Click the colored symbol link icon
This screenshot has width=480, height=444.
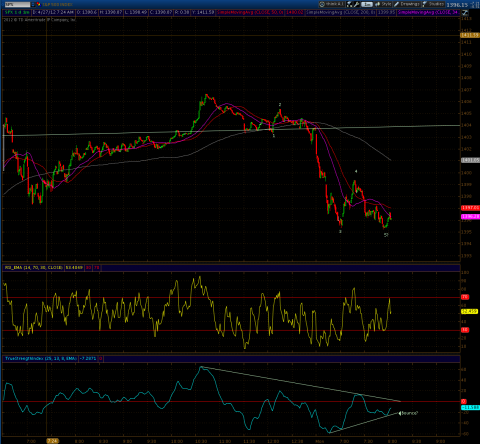pyautogui.click(x=38, y=4)
